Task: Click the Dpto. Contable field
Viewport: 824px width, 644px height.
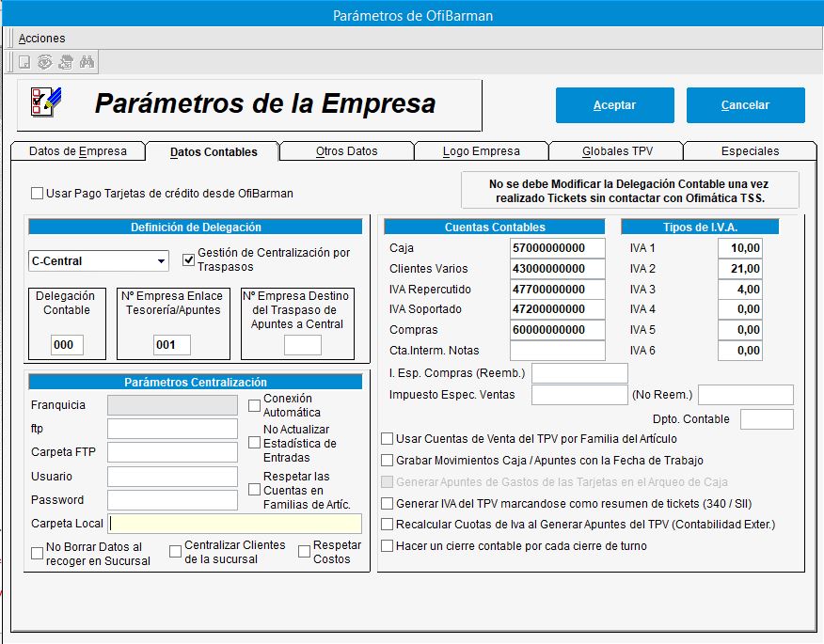Action: (767, 419)
